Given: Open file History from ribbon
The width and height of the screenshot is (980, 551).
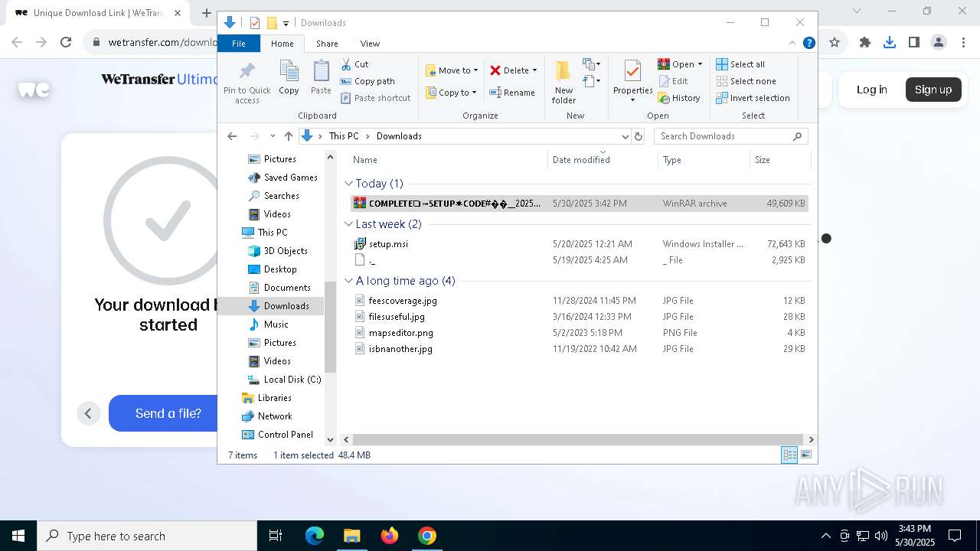Looking at the screenshot, I should coord(679,98).
